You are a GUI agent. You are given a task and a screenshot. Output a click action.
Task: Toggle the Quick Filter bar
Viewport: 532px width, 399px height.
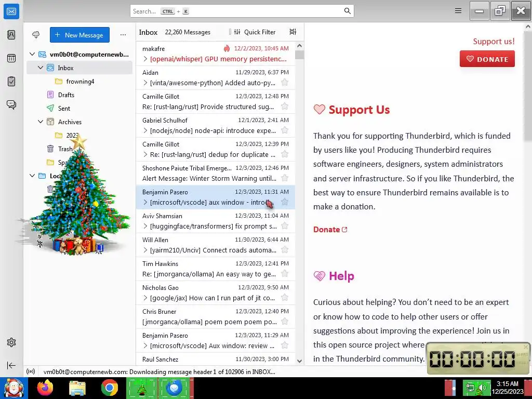(255, 32)
